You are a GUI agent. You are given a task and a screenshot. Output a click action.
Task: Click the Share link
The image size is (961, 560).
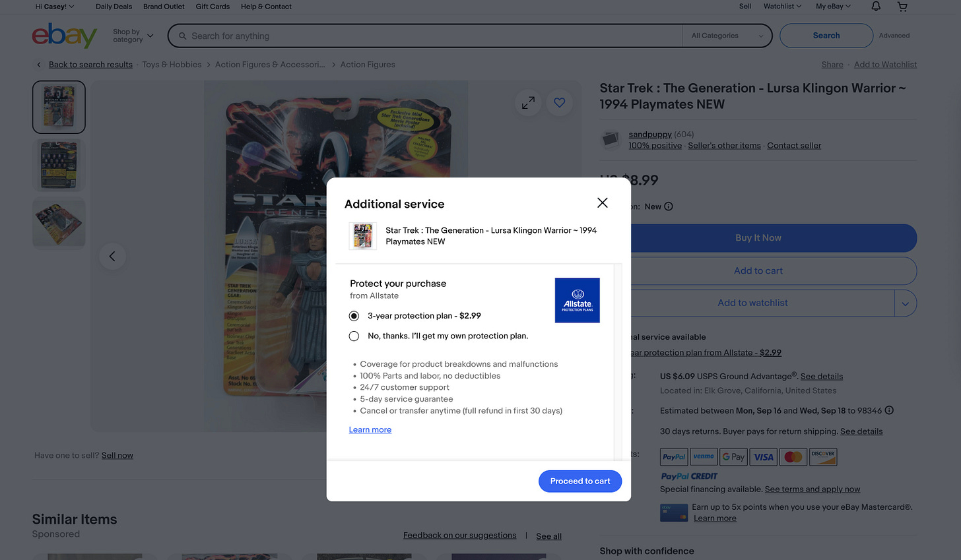[x=832, y=65]
